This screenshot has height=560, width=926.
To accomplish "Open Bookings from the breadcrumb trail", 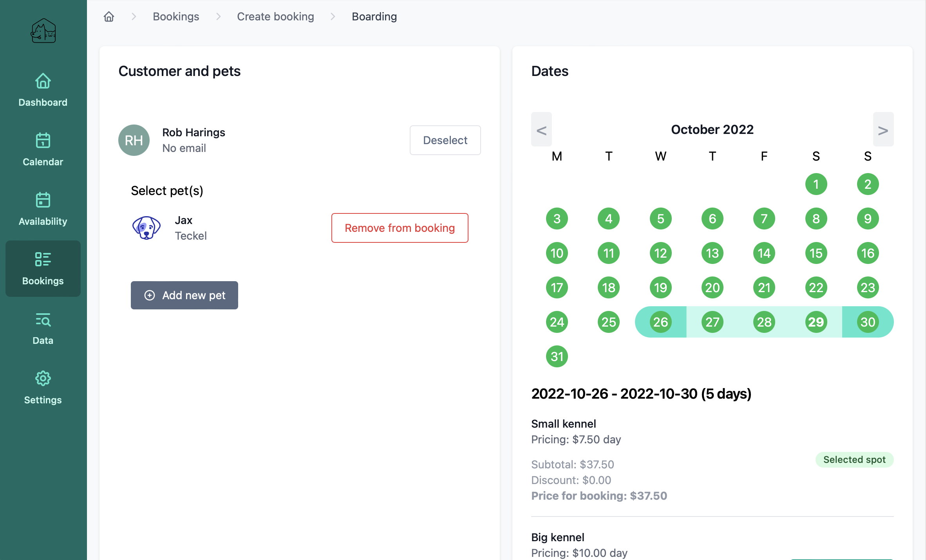I will pyautogui.click(x=175, y=16).
